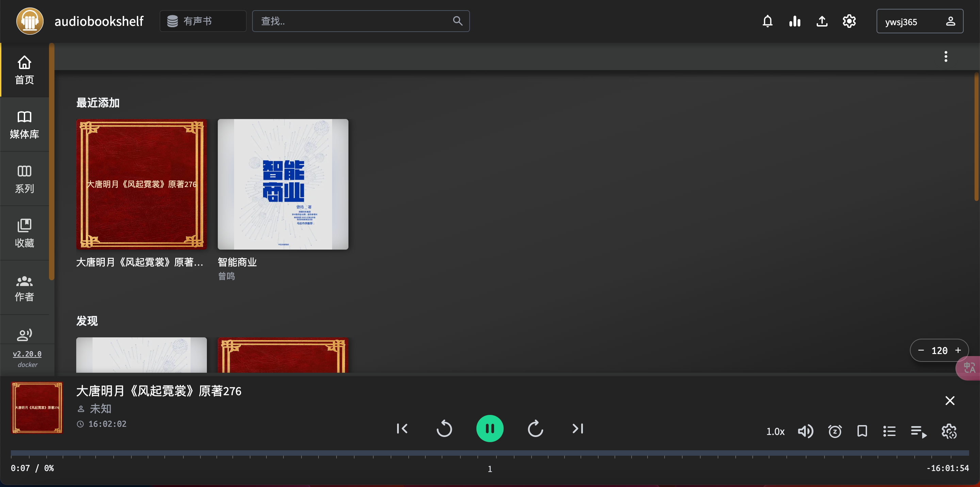Open player queue icon
980x487 pixels.
point(918,432)
